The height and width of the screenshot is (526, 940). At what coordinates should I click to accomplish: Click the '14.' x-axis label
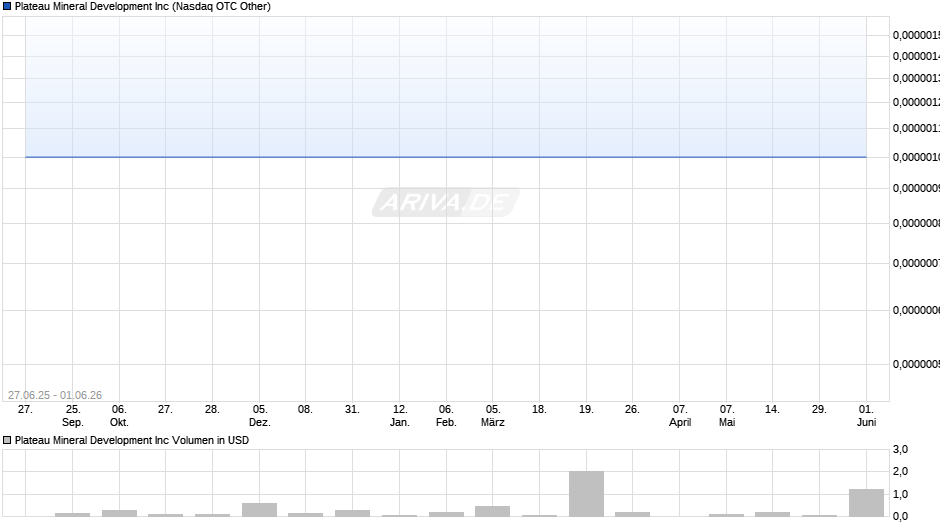tap(772, 409)
